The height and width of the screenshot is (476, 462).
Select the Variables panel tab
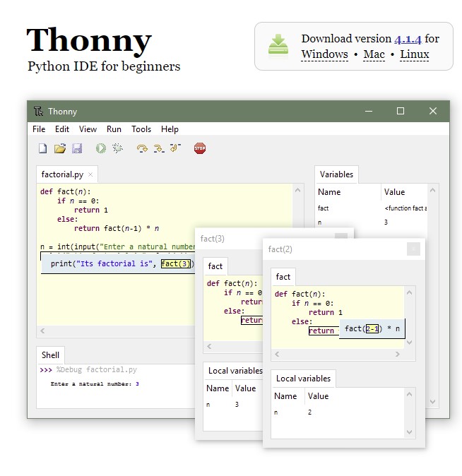(336, 174)
